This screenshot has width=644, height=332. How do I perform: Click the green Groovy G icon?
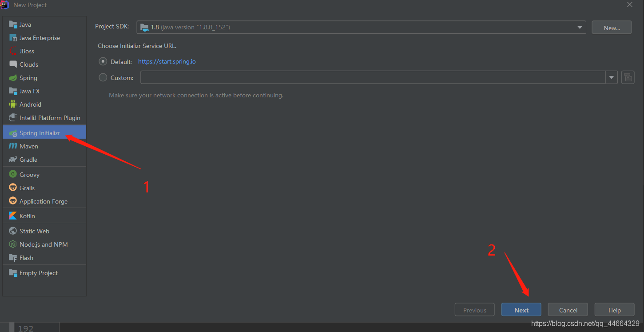(13, 174)
